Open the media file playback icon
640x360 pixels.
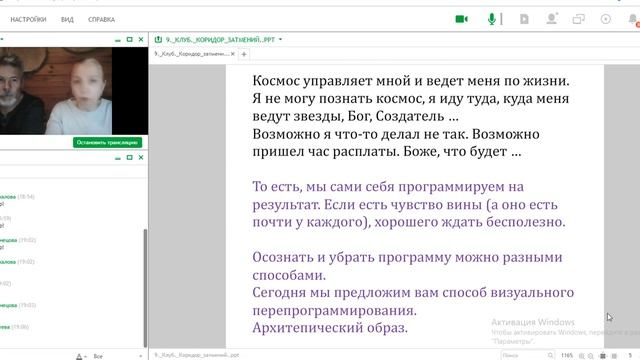pos(524,19)
